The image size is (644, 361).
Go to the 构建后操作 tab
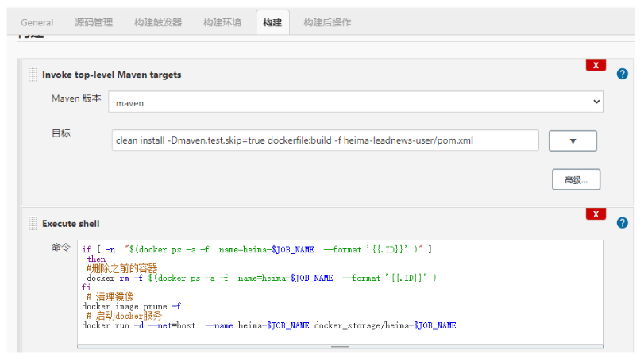click(327, 22)
